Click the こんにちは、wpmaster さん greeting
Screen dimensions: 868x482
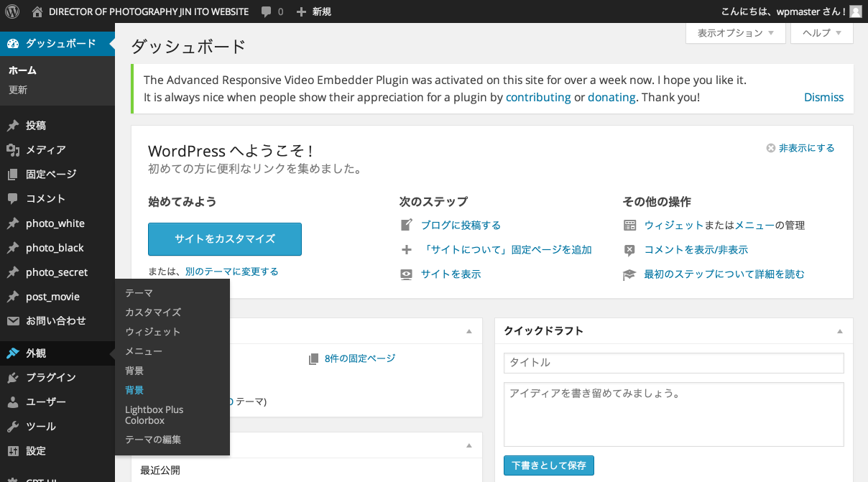tap(783, 11)
